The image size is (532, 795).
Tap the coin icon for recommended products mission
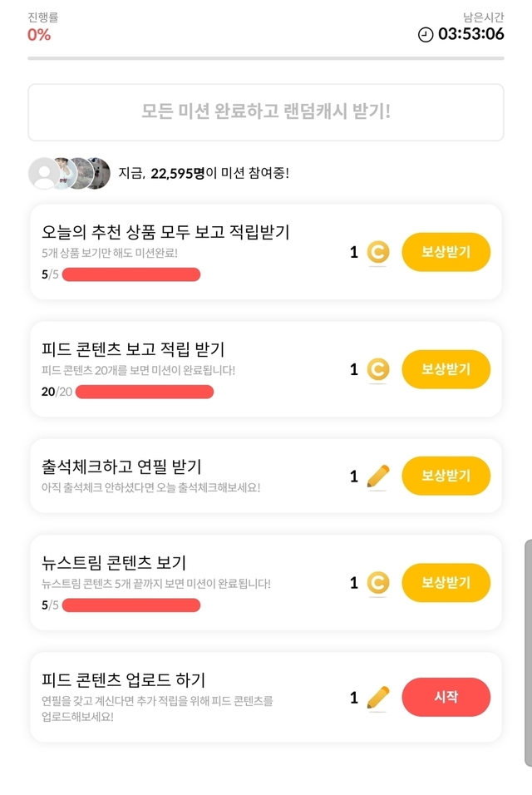tap(378, 252)
